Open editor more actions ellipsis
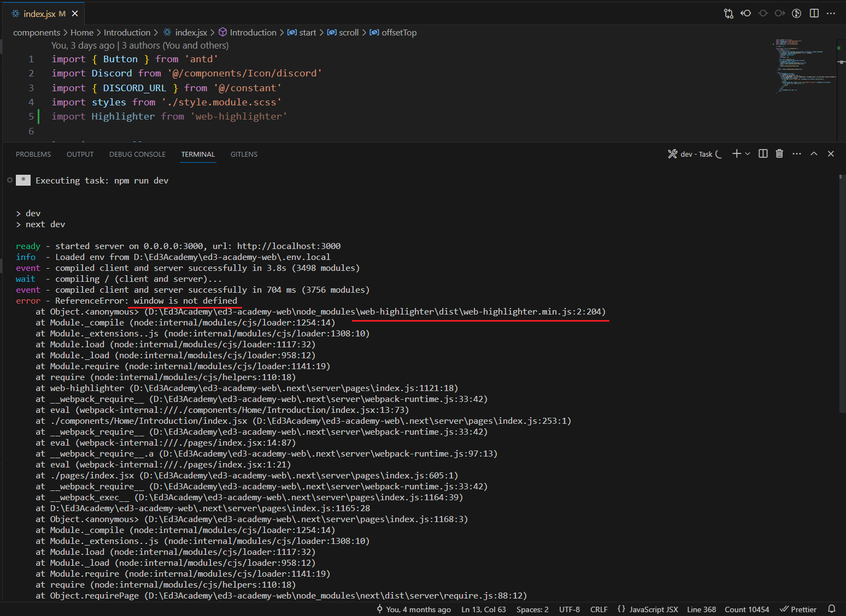The image size is (846, 616). (831, 13)
